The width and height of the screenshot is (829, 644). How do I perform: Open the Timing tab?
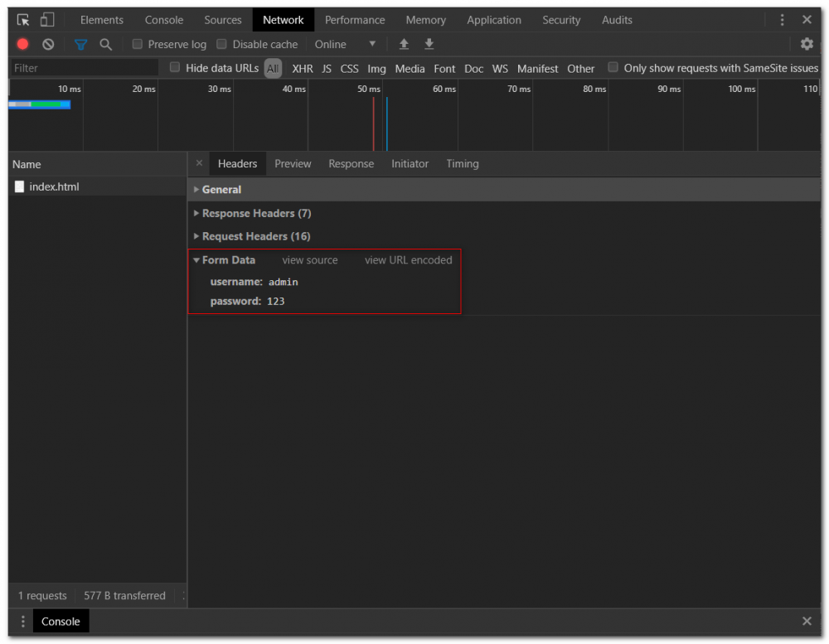click(462, 164)
